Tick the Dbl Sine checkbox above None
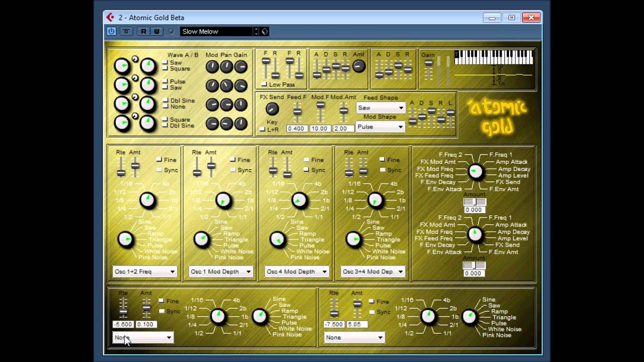Image resolution: width=644 pixels, height=362 pixels. click(165, 101)
